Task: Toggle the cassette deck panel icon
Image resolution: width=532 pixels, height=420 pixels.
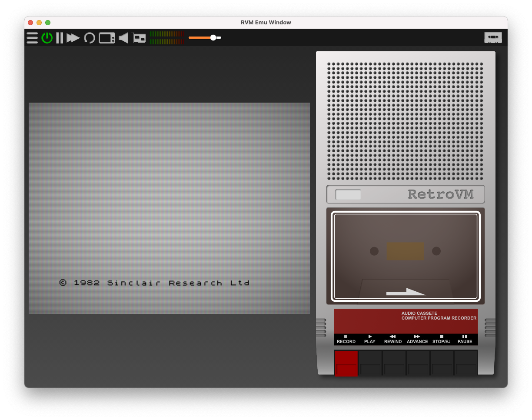Action: pos(493,37)
